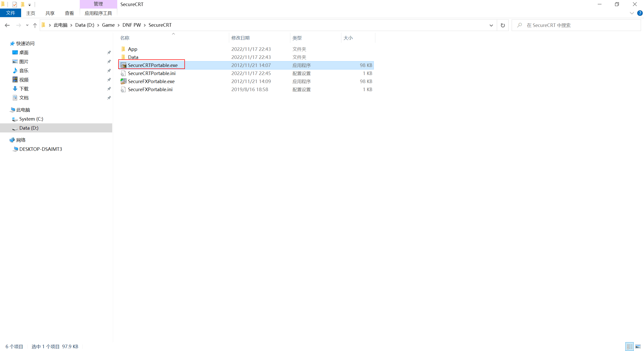Select the SecureFXPortable.exe icon
The image size is (644, 351).
point(123,81)
